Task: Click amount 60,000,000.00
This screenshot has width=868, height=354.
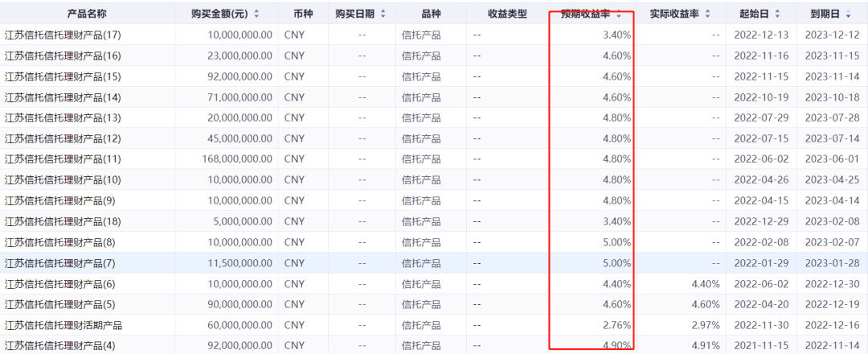Action: pos(240,325)
